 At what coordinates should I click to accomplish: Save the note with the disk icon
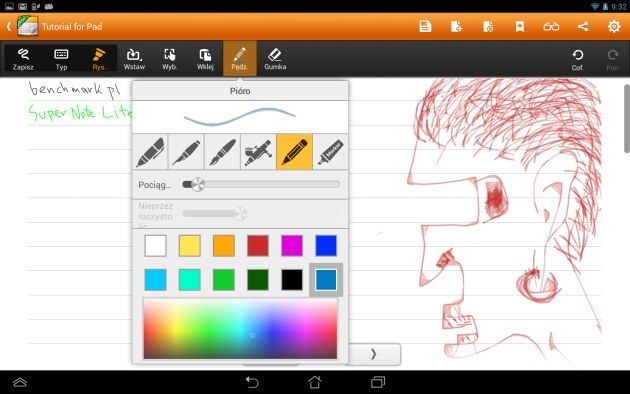pyautogui.click(x=425, y=27)
